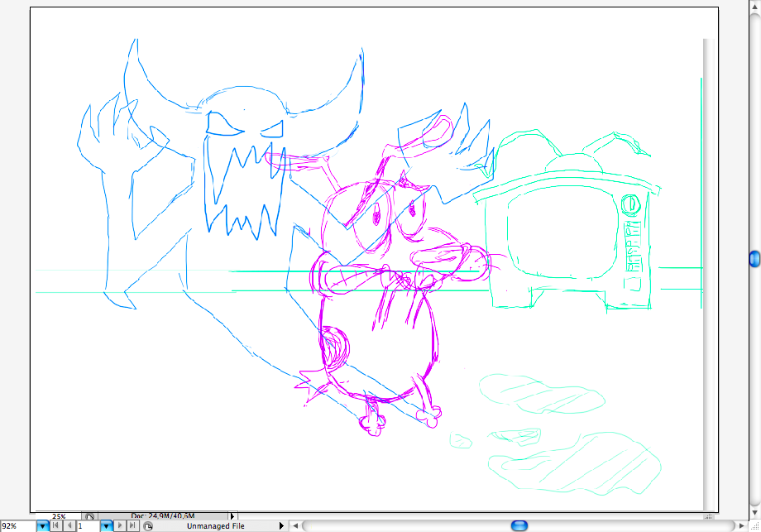Click the page number field

pos(89,526)
